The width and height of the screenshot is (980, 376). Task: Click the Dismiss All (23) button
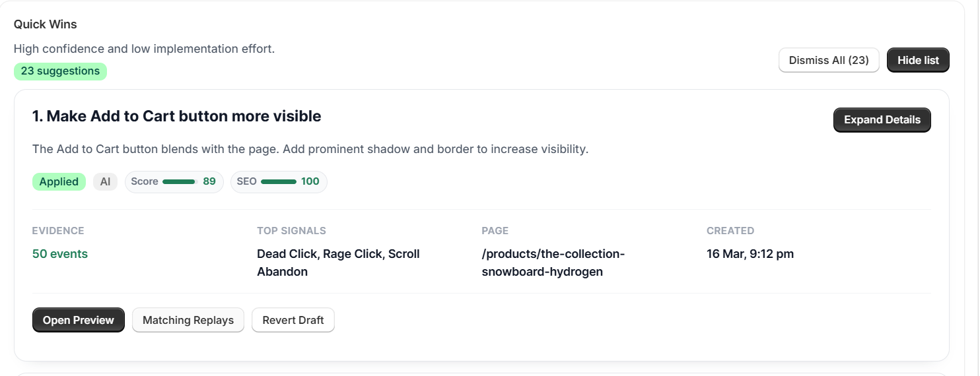tap(829, 60)
